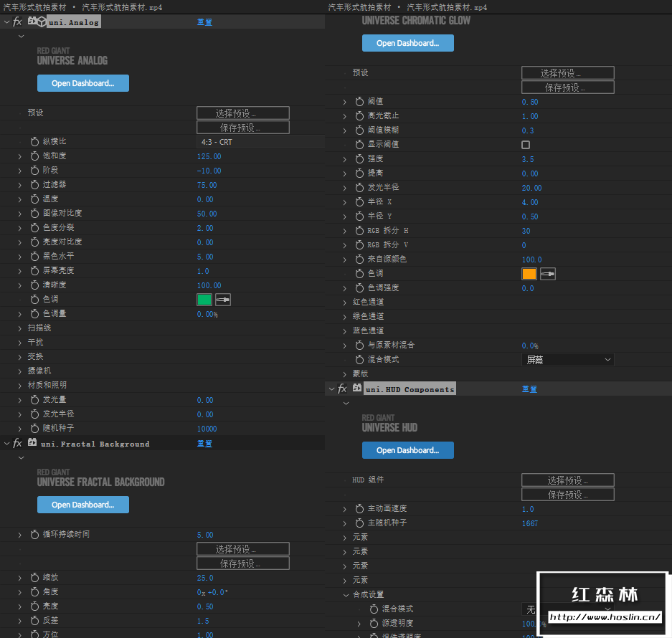Enable stopwatch for 与原素材混合
The height and width of the screenshot is (638, 672).
click(x=359, y=346)
